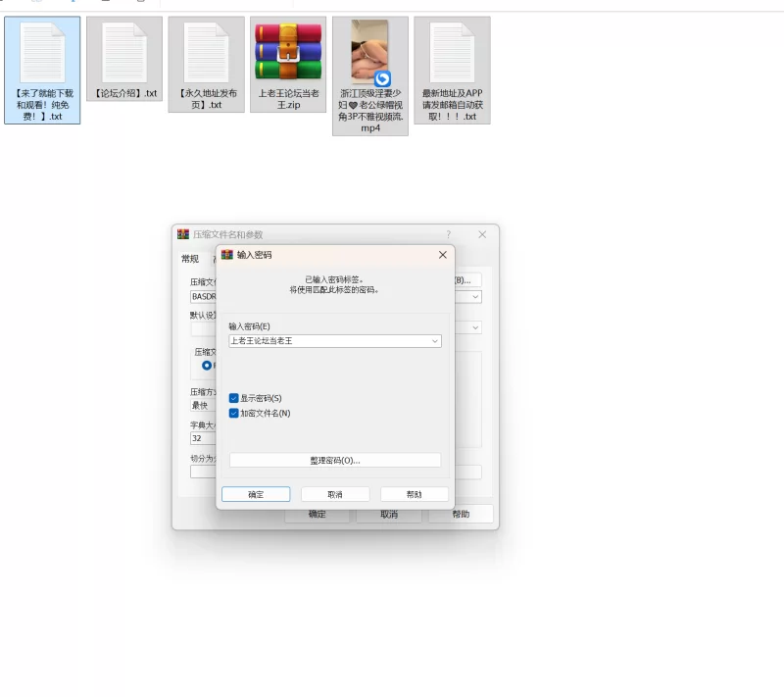Open the 默认设置 profile dropdown arrow in back dialog

pyautogui.click(x=475, y=327)
